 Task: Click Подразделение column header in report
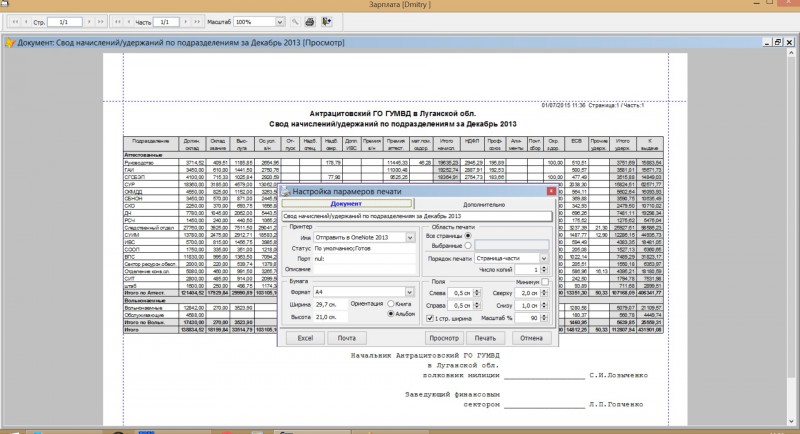(x=151, y=141)
